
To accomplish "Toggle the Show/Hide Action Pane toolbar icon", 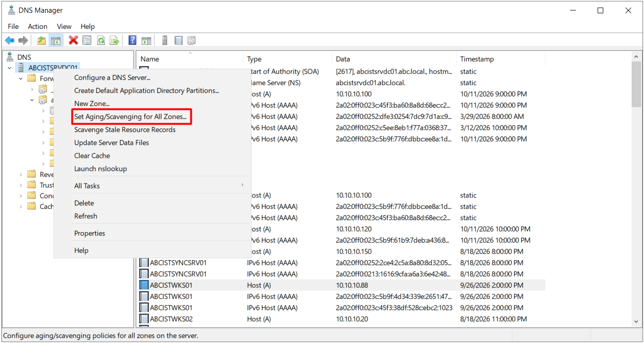I will click(x=146, y=40).
